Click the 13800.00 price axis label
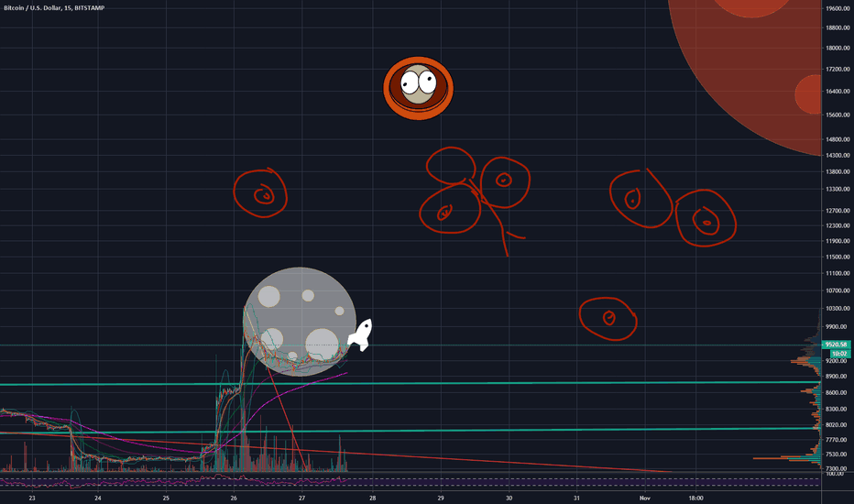The height and width of the screenshot is (504, 854). pyautogui.click(x=838, y=171)
